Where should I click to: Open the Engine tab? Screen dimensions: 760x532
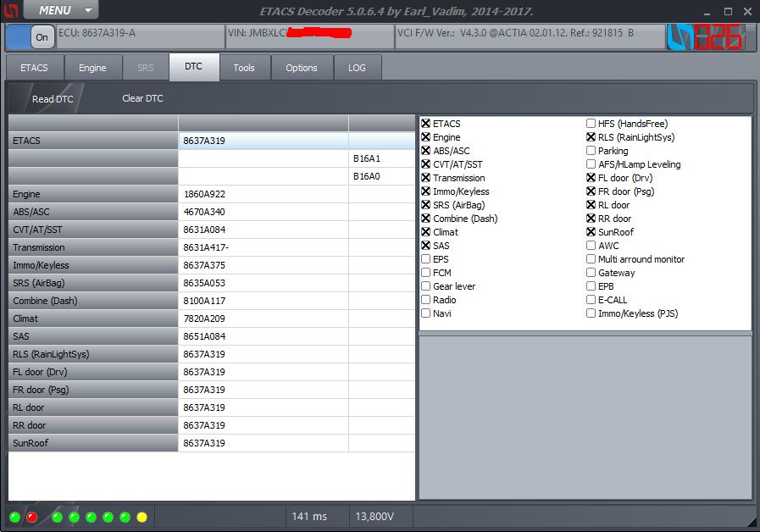coord(92,68)
